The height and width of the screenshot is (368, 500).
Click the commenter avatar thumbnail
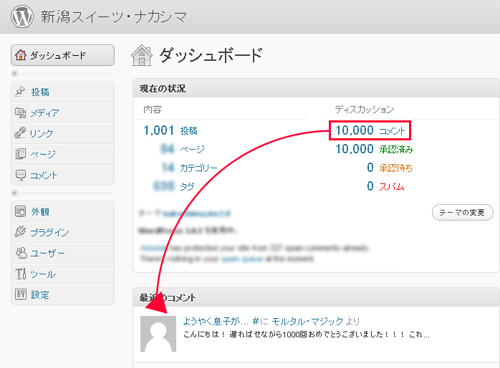point(158,334)
